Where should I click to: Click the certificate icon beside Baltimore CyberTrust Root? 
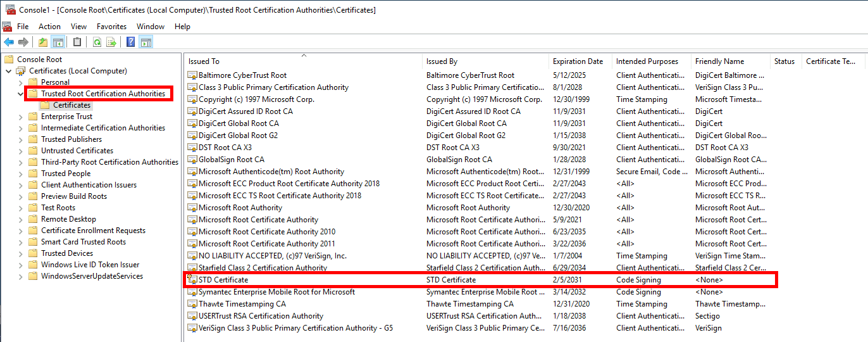coord(192,75)
